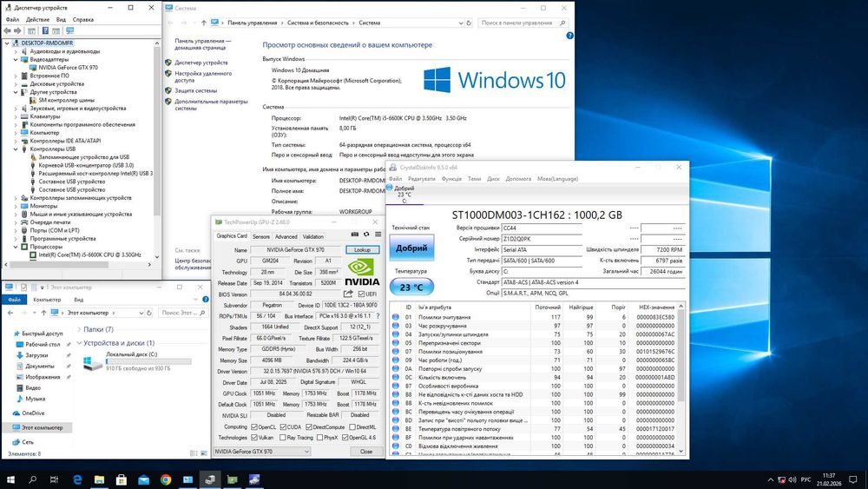Open Microsoft Store from taskbar
The image size is (868, 489).
tap(122, 479)
